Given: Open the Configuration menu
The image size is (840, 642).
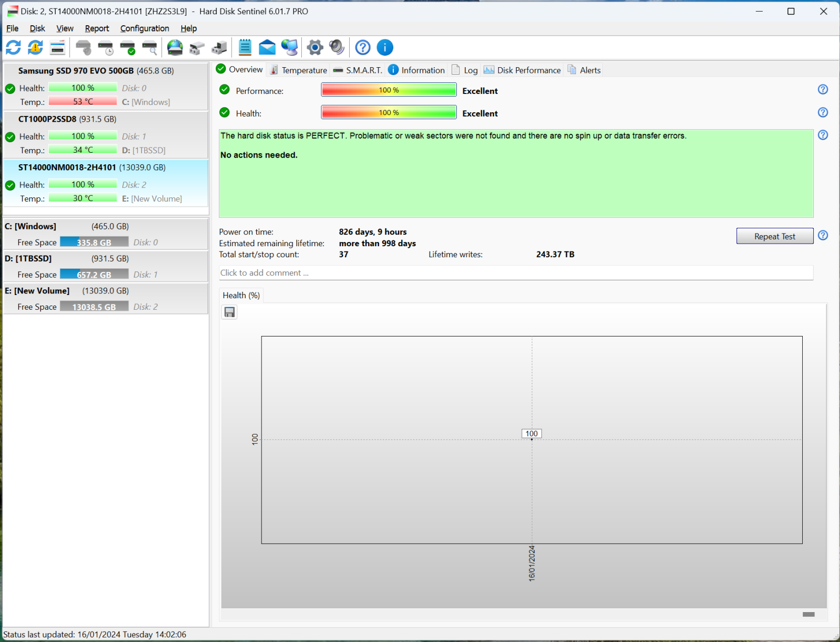Looking at the screenshot, I should click(x=144, y=28).
